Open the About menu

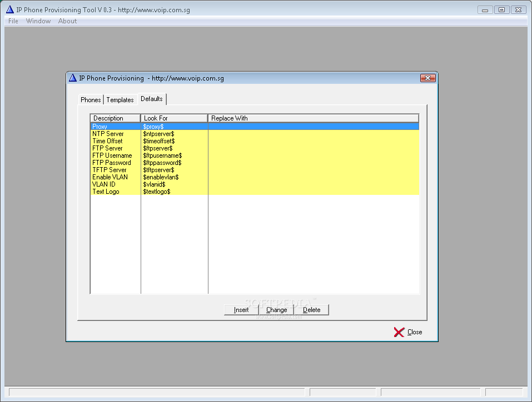point(67,21)
